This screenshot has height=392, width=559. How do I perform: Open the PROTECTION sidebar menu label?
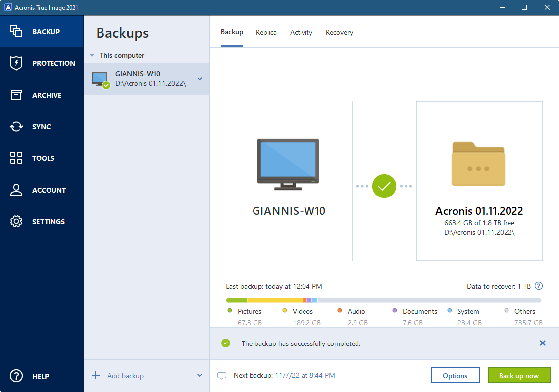[x=53, y=63]
